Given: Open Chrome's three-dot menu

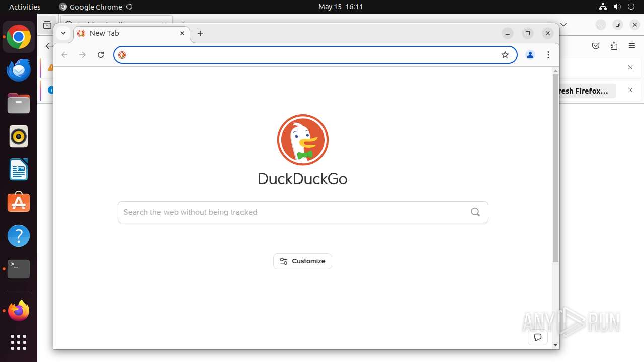Looking at the screenshot, I should [x=548, y=55].
